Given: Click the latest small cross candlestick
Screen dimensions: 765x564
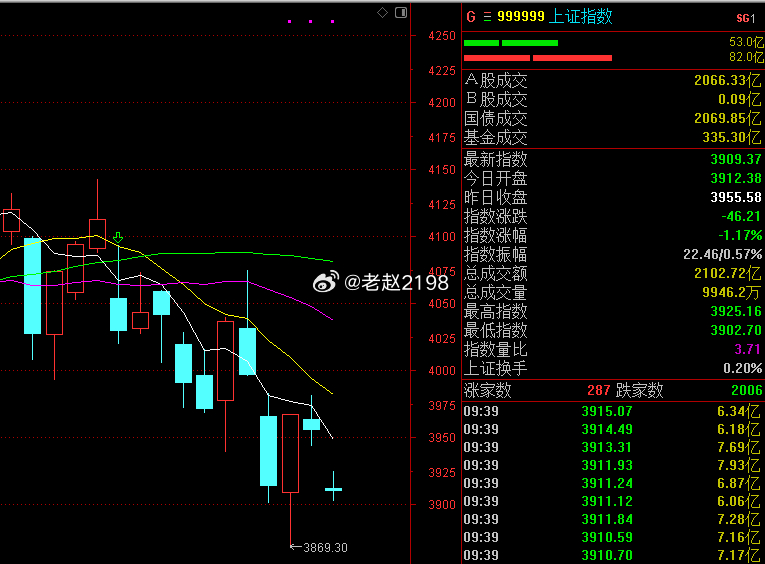Looking at the screenshot, I should click(x=334, y=488).
